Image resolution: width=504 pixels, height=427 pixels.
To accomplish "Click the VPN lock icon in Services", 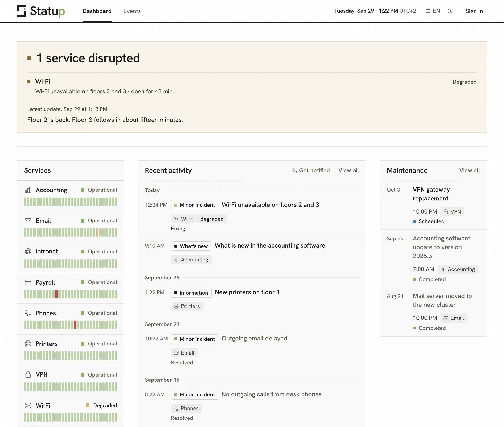I will [x=28, y=374].
